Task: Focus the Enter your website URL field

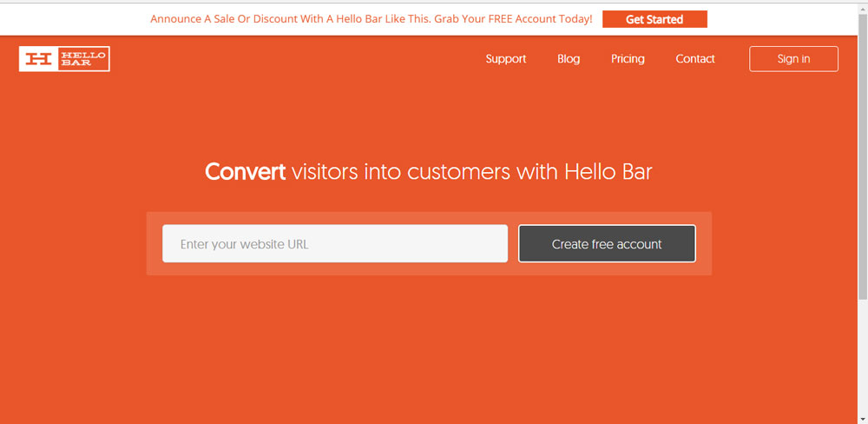Action: (334, 244)
